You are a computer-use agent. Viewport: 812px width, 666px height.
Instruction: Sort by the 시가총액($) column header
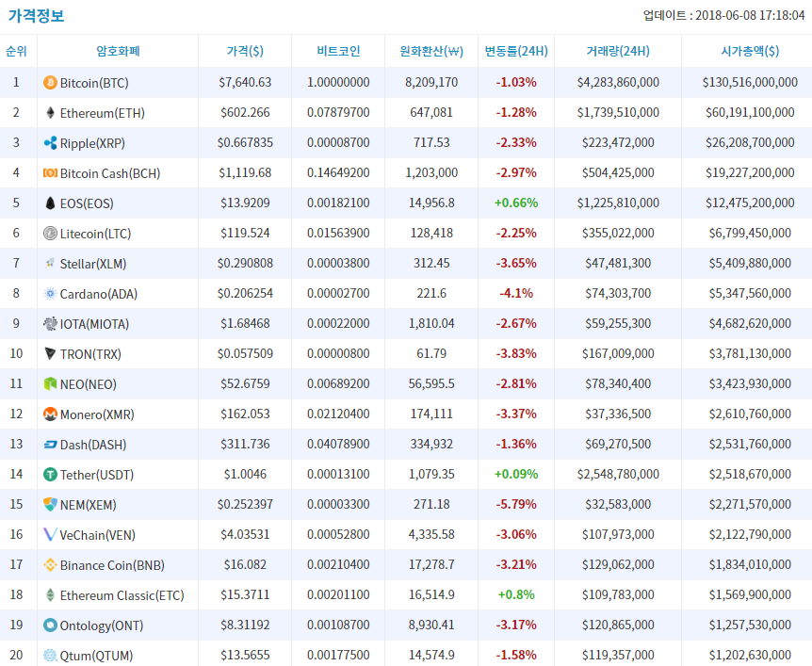(x=750, y=51)
